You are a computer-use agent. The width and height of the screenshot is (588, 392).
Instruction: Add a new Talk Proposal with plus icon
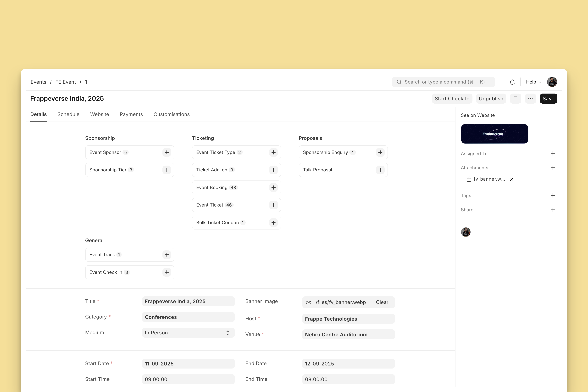click(380, 170)
